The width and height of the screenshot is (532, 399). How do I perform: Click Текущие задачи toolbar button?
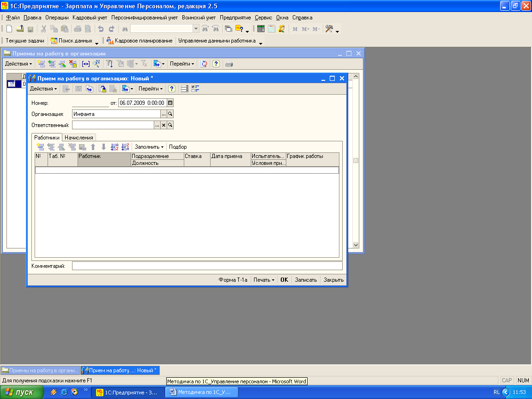(x=25, y=41)
